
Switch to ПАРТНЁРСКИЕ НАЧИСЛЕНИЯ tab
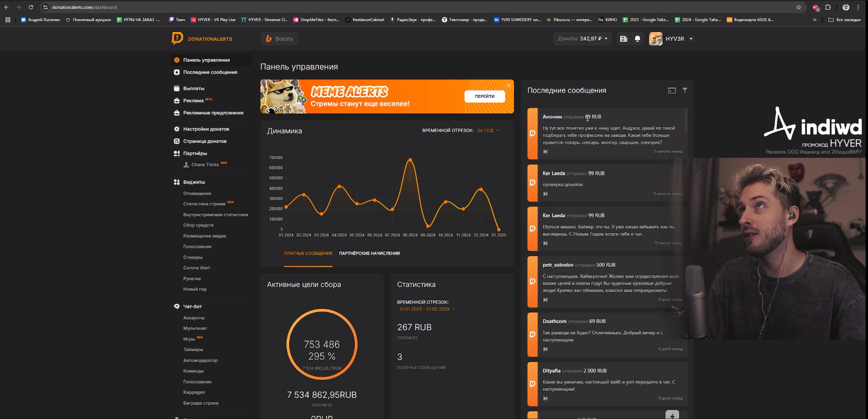(x=369, y=253)
